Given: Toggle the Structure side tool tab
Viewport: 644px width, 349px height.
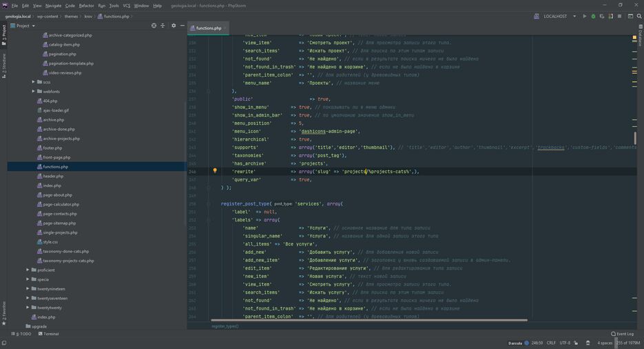Looking at the screenshot, I should pyautogui.click(x=3, y=66).
